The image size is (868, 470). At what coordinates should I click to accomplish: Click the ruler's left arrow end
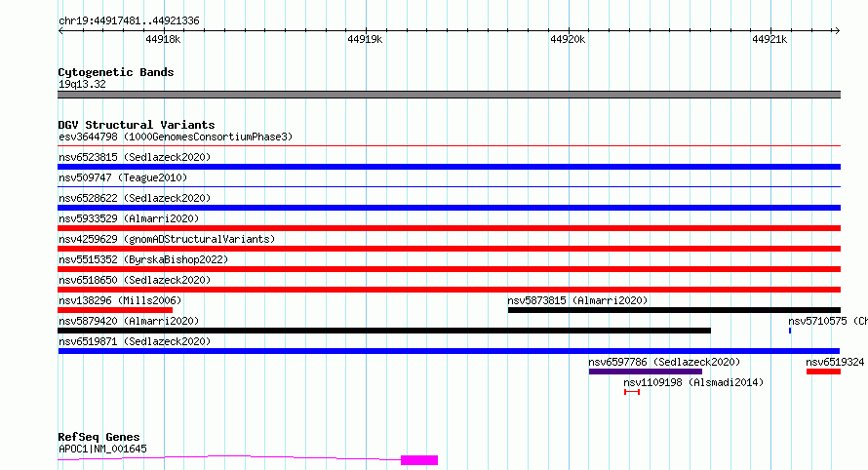click(x=61, y=30)
